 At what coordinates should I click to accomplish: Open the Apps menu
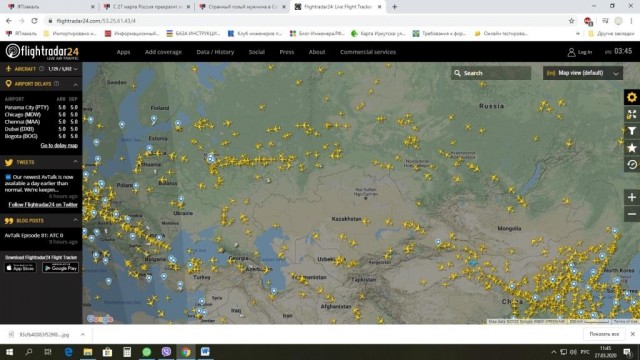coord(123,52)
